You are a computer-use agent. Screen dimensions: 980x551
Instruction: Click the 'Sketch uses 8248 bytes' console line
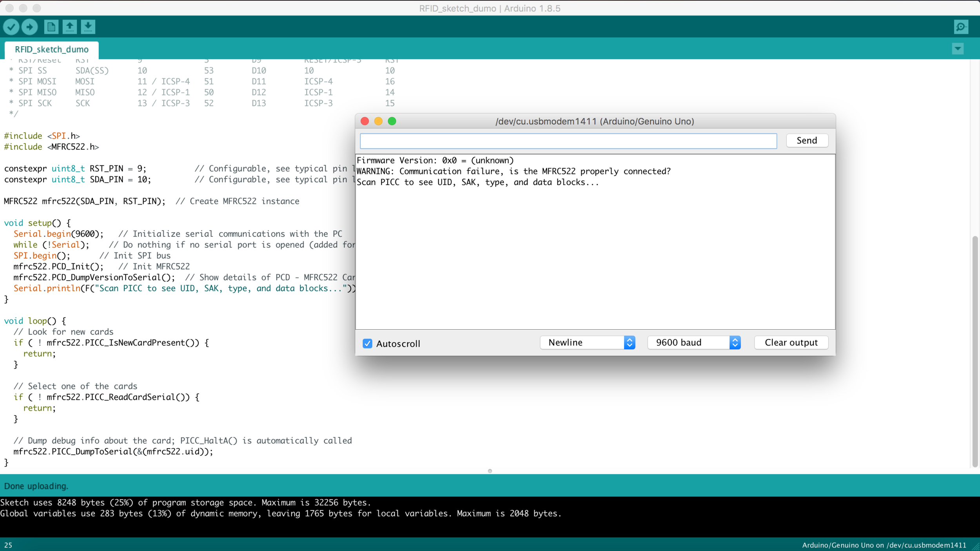pyautogui.click(x=186, y=502)
